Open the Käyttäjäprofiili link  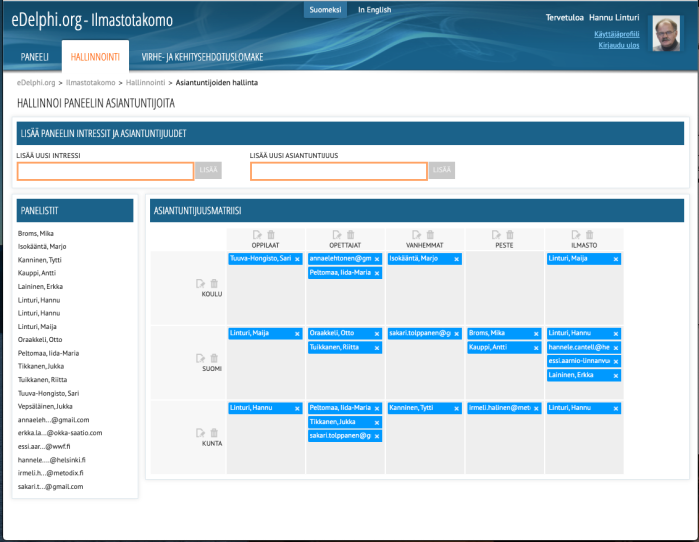pyautogui.click(x=616, y=33)
